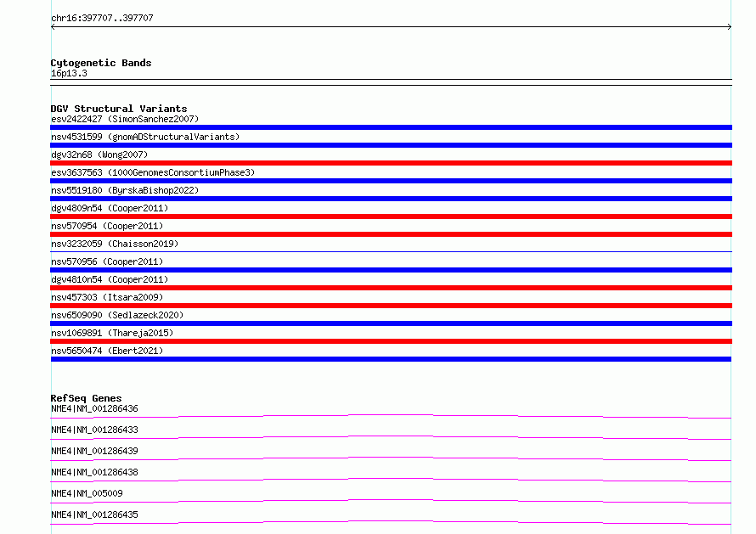Click the thin blue line under nsv3232059

click(x=391, y=251)
